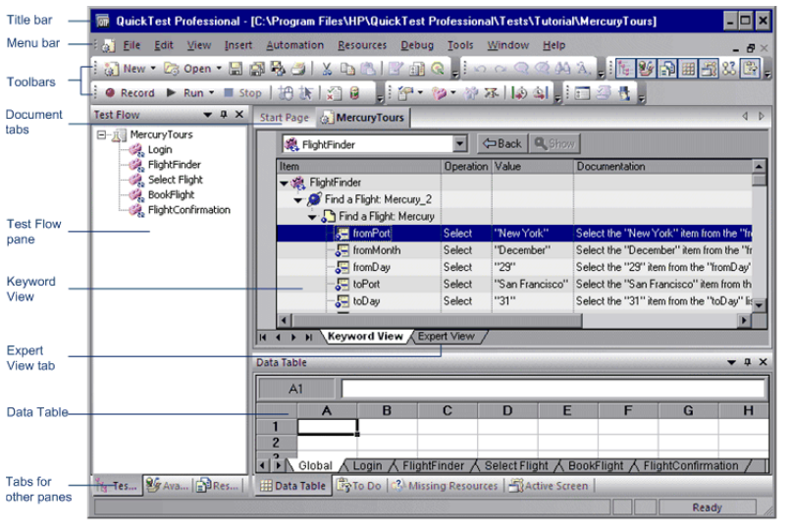Toggle the Test Flow pane toolbar button

pos(624,68)
